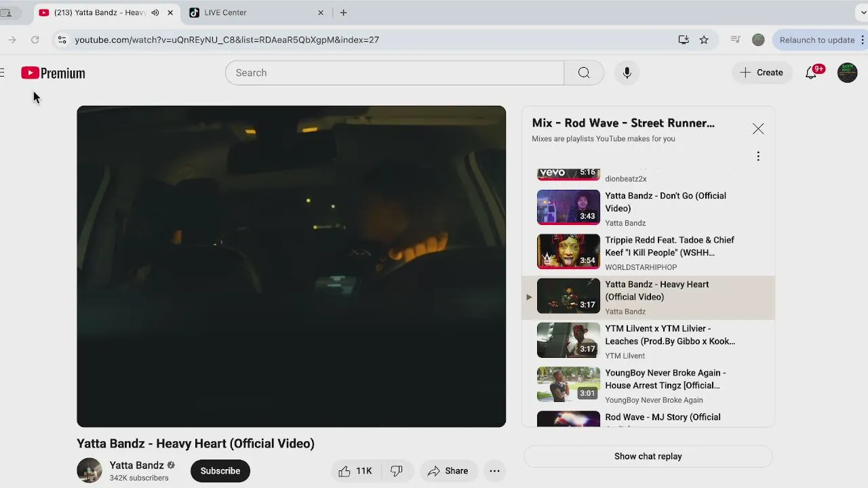Open more actions below the video
Image resolution: width=868 pixels, height=488 pixels.
click(494, 470)
